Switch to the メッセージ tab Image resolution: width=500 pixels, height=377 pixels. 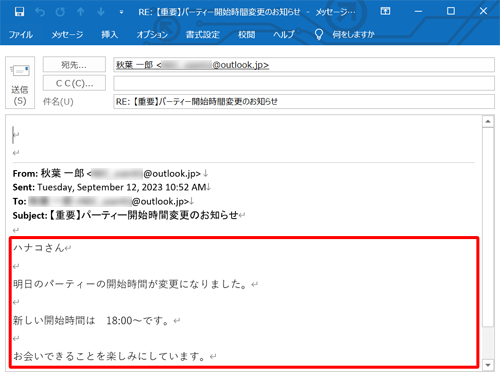pos(67,34)
